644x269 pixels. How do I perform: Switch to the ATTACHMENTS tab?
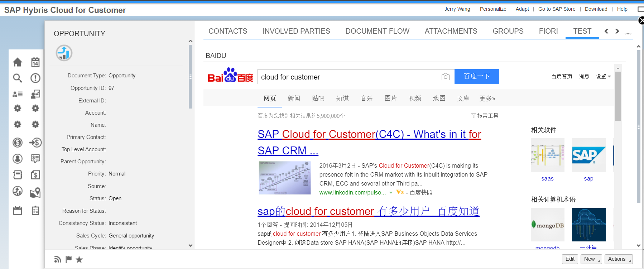point(451,31)
